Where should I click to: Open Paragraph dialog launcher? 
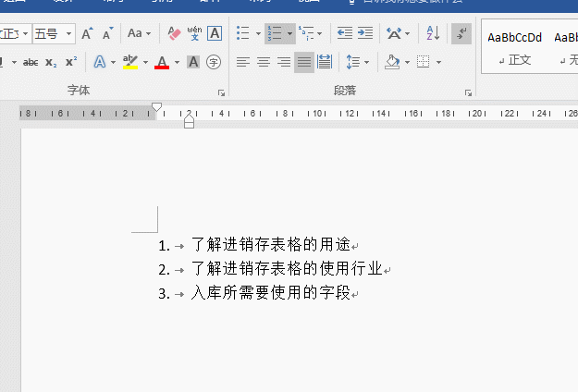coord(468,92)
